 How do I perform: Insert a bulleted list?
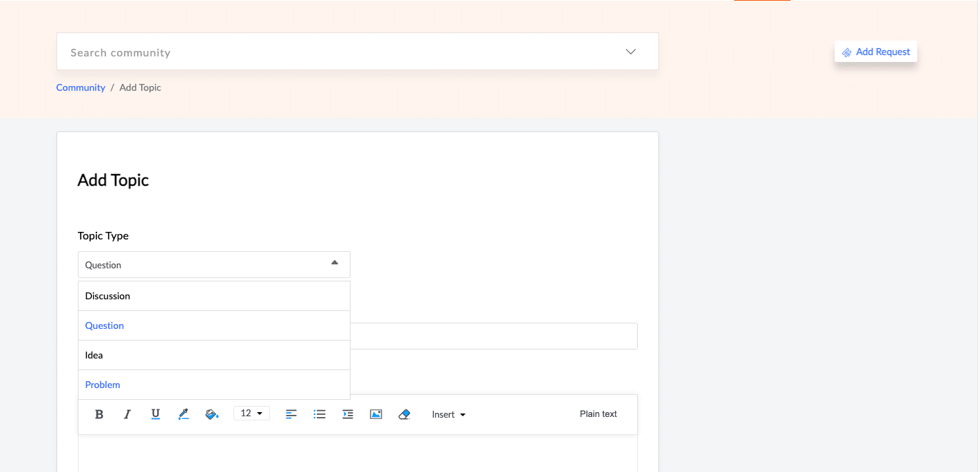coord(320,414)
